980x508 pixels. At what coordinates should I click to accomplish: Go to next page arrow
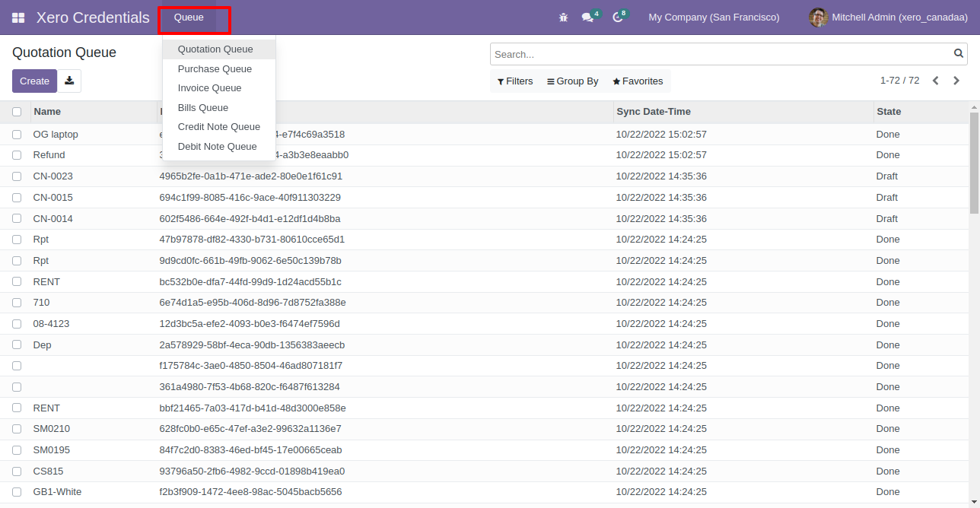pyautogui.click(x=956, y=81)
